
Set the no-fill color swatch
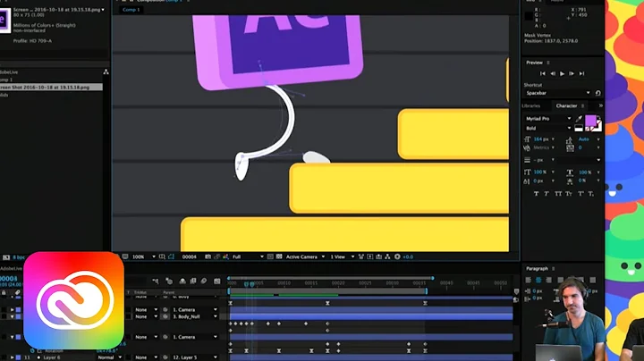(x=589, y=129)
